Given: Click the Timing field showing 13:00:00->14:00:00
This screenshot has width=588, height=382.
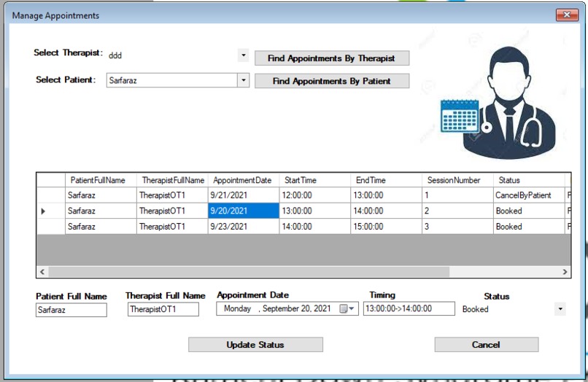Looking at the screenshot, I should pos(409,308).
